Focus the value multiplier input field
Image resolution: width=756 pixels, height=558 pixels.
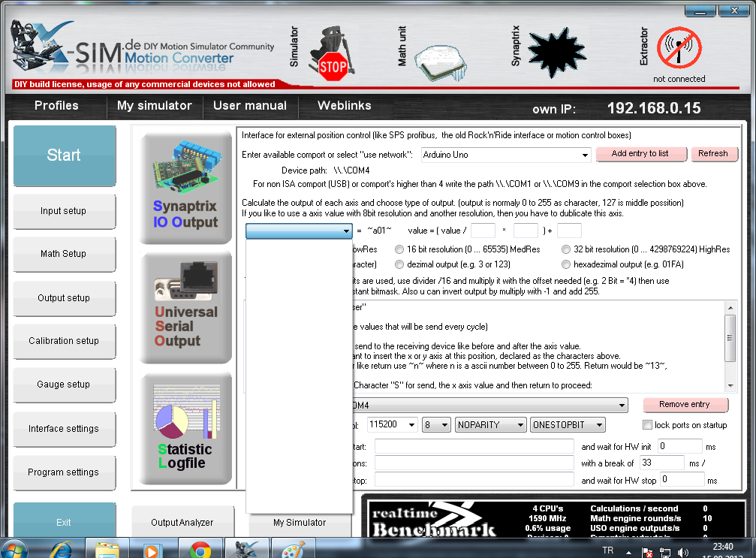(x=526, y=231)
